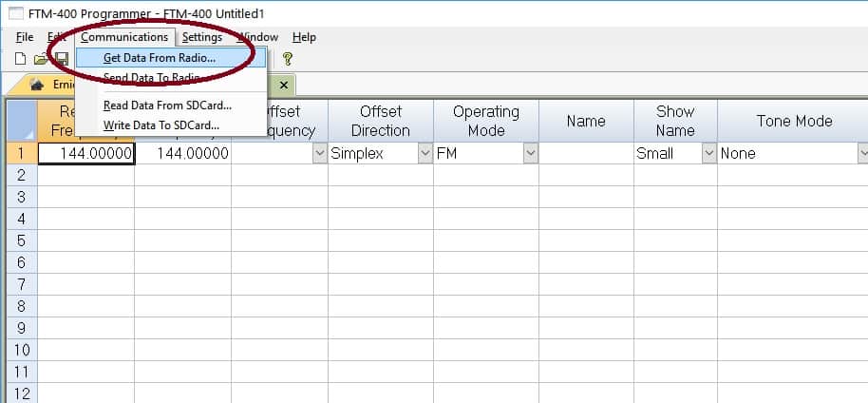Choose Write Data To SDCard
The width and height of the screenshot is (868, 403).
pyautogui.click(x=171, y=125)
